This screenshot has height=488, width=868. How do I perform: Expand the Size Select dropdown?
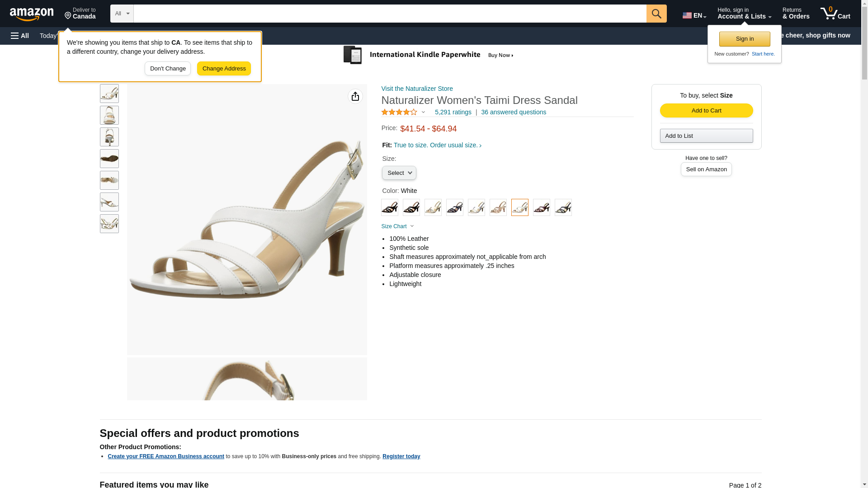coord(399,173)
